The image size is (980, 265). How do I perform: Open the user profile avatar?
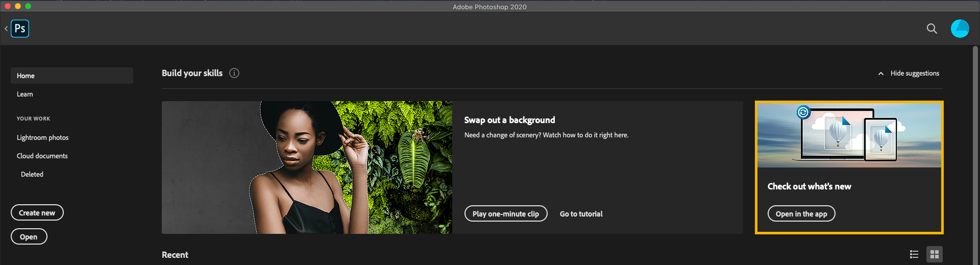960,29
